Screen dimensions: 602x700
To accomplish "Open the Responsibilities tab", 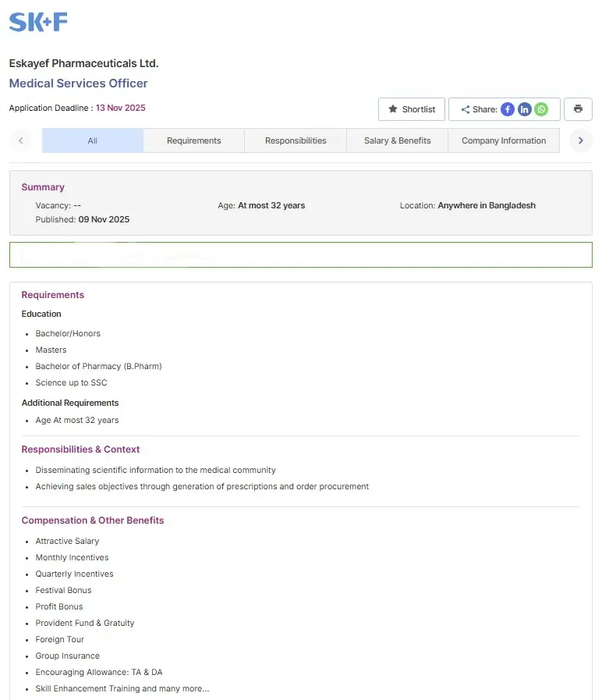I will point(296,140).
